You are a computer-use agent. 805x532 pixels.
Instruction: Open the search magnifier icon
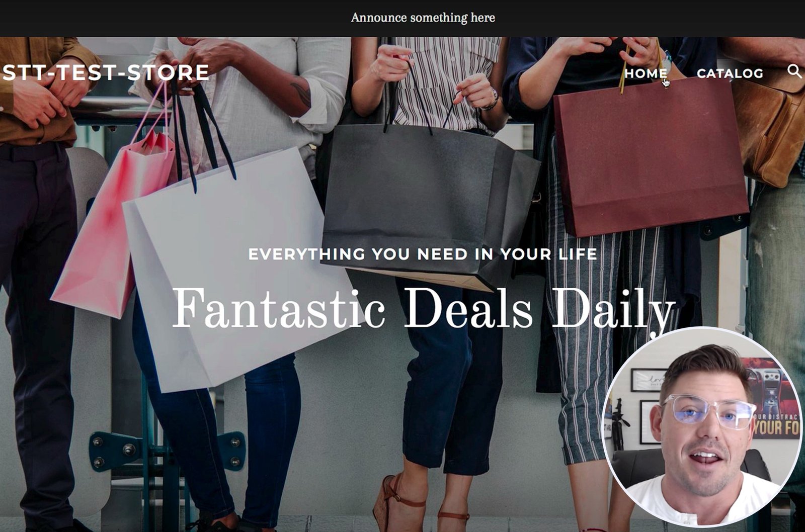794,71
